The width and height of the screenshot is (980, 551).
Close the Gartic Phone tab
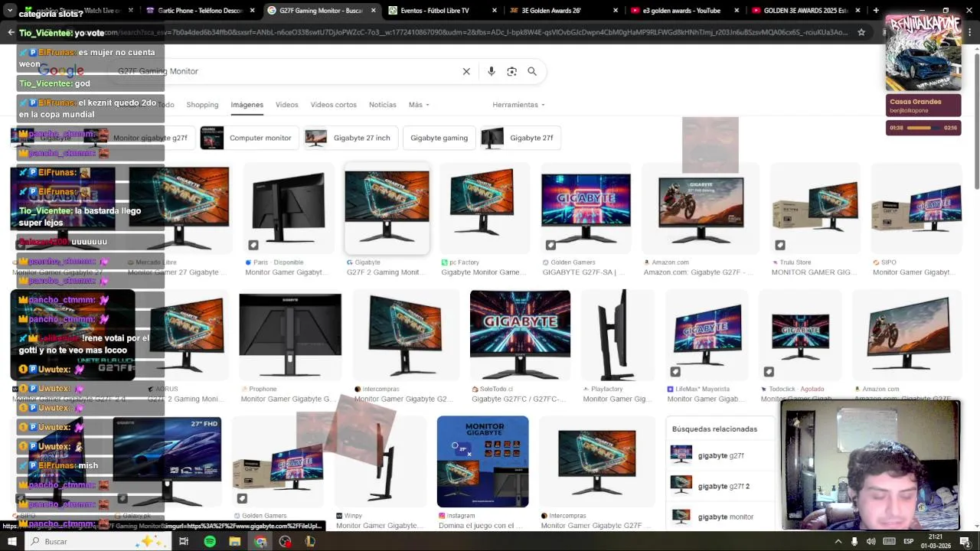pos(252,11)
